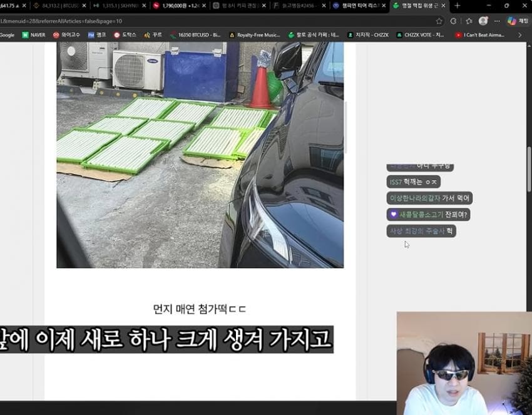Click the page vertical scrollbar

pyautogui.click(x=529, y=168)
